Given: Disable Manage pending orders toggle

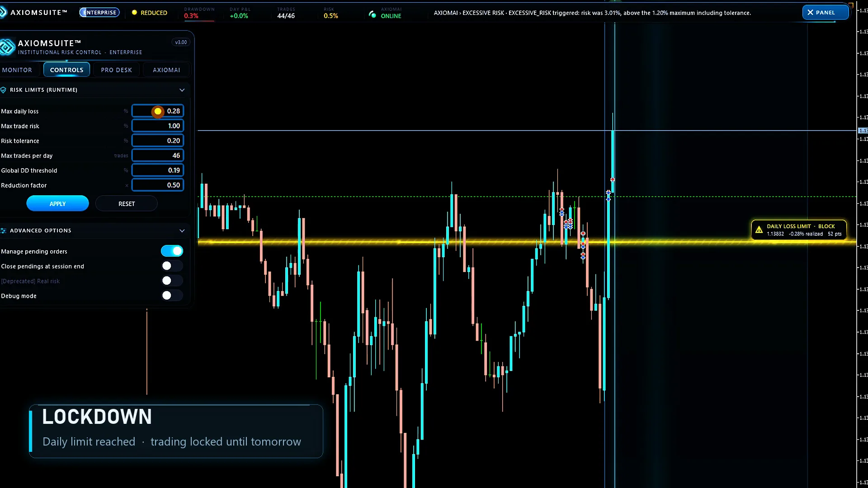Looking at the screenshot, I should tap(172, 251).
